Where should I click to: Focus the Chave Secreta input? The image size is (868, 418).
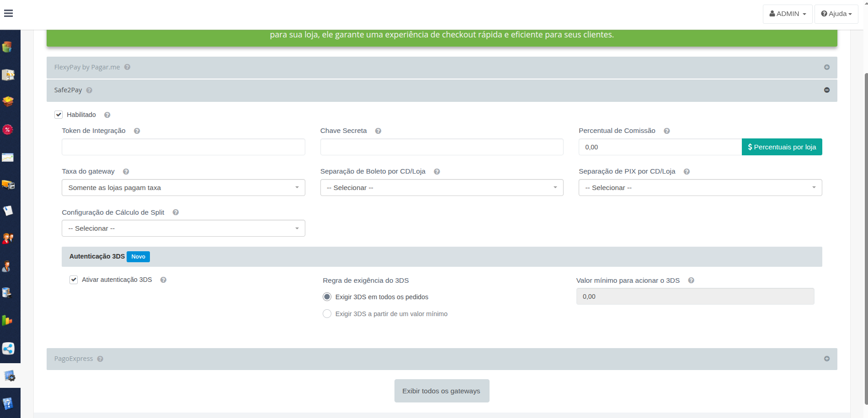point(442,147)
